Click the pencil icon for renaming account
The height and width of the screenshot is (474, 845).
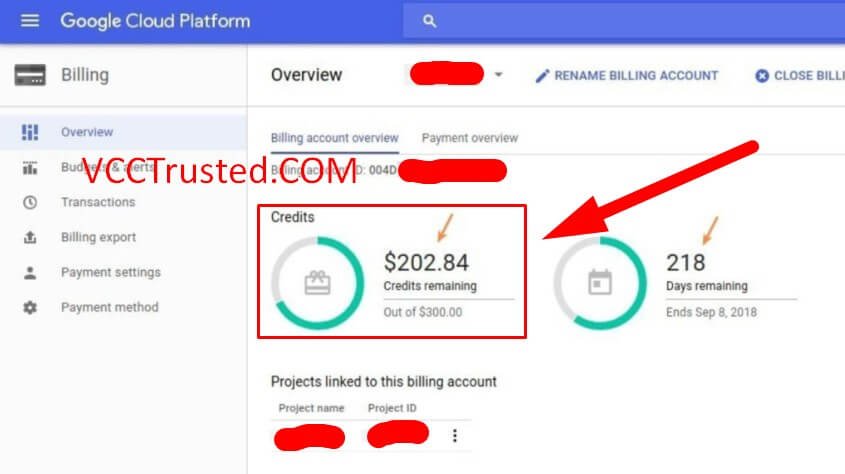542,76
